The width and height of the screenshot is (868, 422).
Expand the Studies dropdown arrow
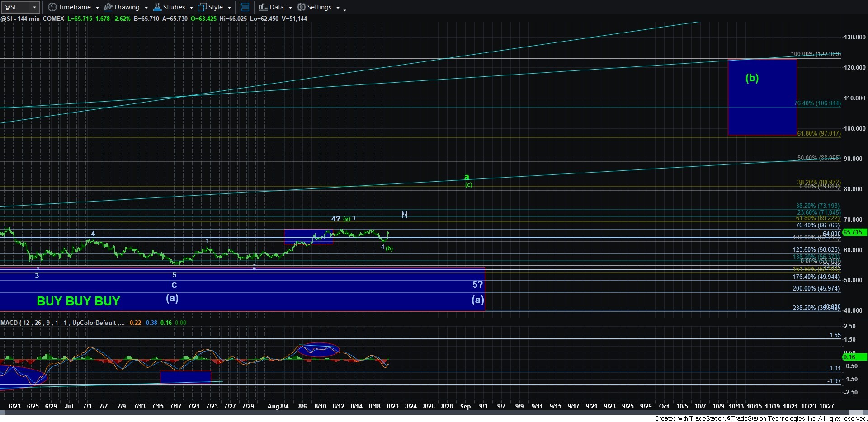(191, 8)
